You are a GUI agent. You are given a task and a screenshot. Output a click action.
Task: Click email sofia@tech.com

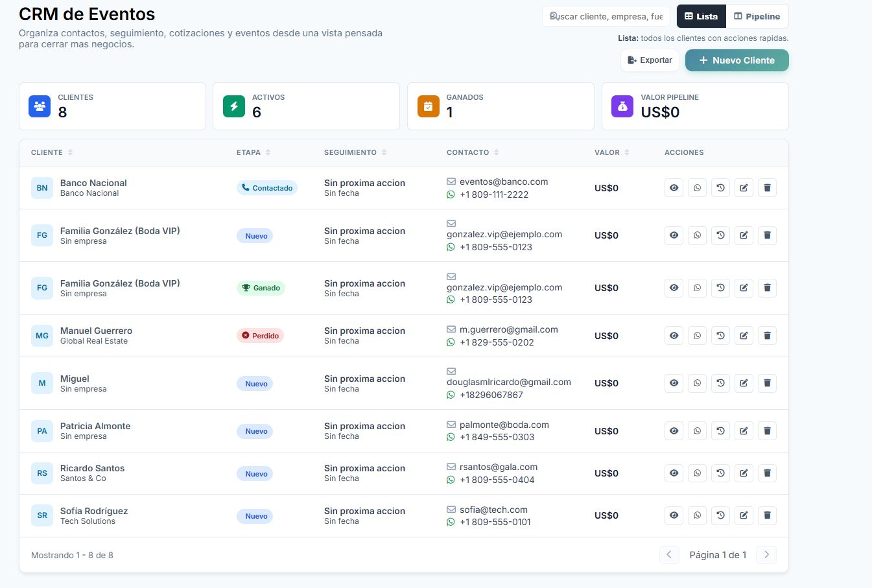tap(493, 510)
